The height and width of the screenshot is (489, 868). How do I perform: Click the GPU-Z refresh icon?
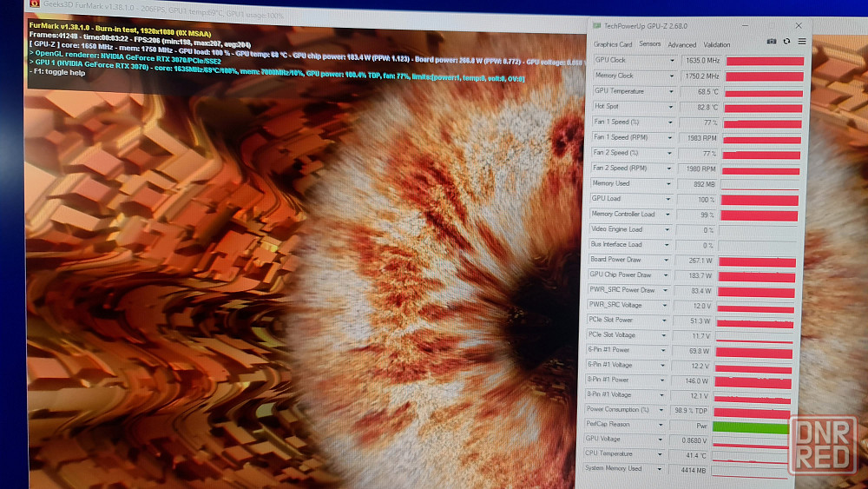786,42
